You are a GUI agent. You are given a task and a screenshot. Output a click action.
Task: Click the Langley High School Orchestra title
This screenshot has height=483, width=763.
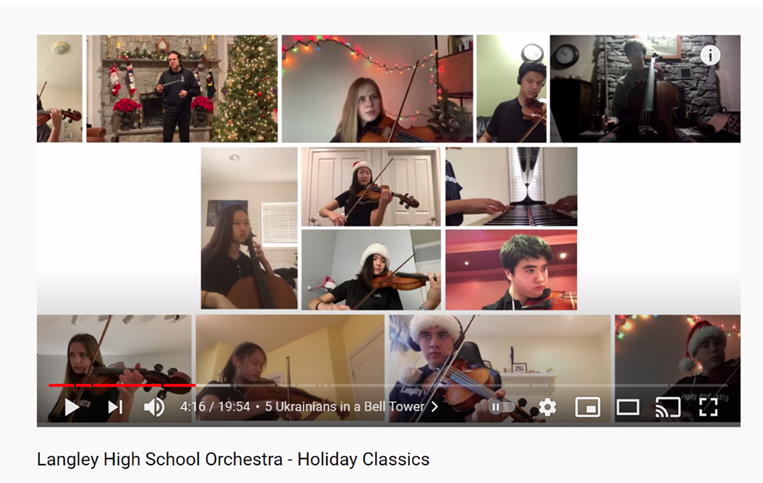click(233, 459)
